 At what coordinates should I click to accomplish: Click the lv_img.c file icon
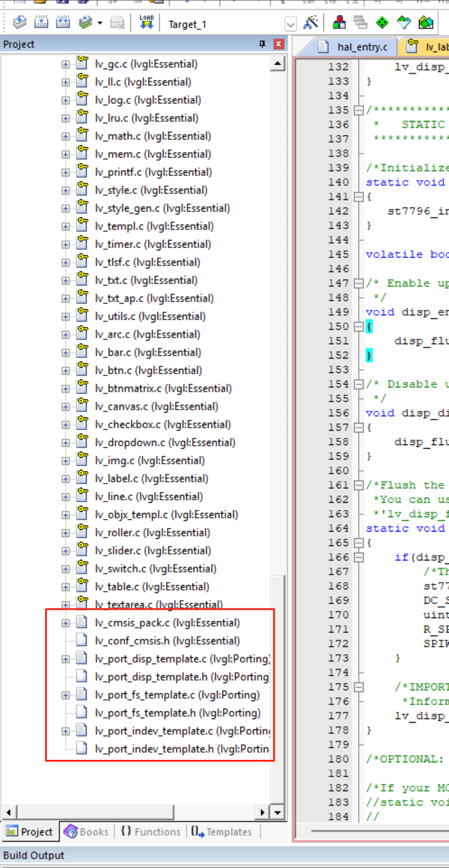point(82,460)
